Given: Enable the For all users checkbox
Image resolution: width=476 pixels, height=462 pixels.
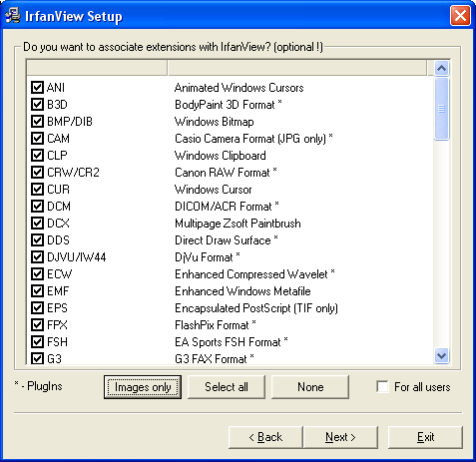Looking at the screenshot, I should coord(382,387).
